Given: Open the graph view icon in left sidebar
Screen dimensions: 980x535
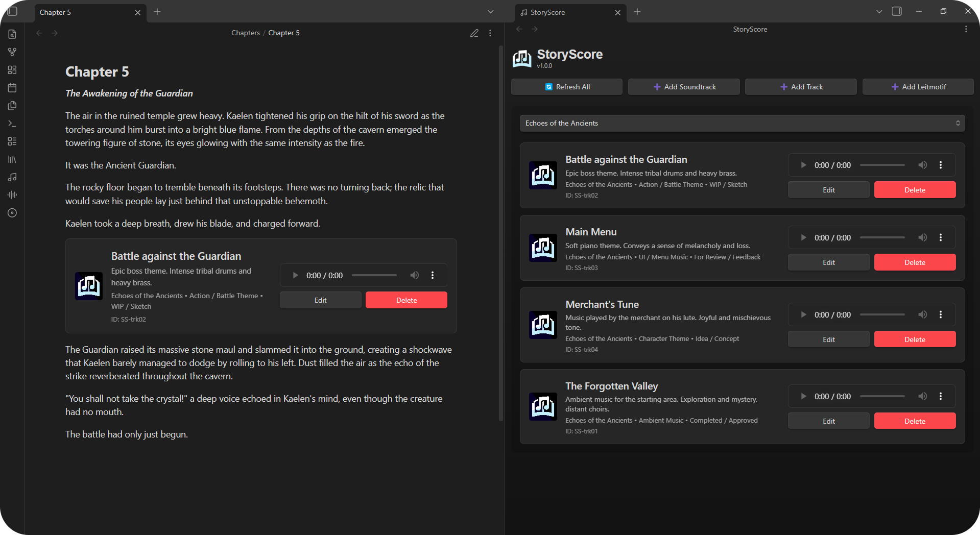Looking at the screenshot, I should tap(12, 52).
